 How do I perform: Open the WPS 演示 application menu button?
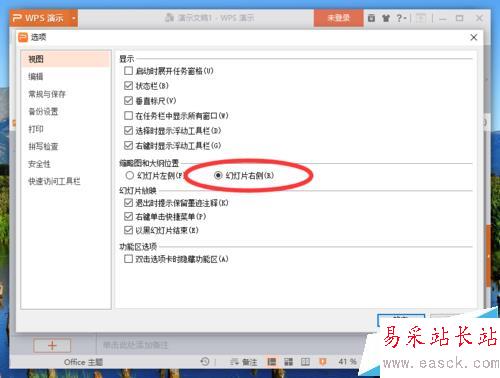point(39,18)
